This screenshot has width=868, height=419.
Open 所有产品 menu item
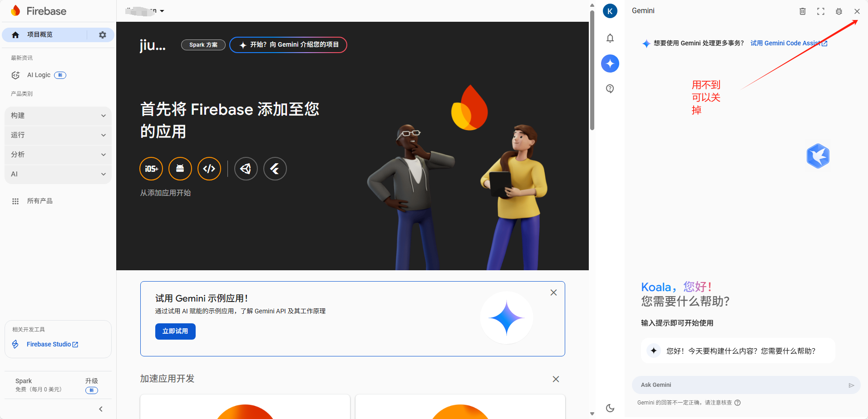click(x=39, y=201)
